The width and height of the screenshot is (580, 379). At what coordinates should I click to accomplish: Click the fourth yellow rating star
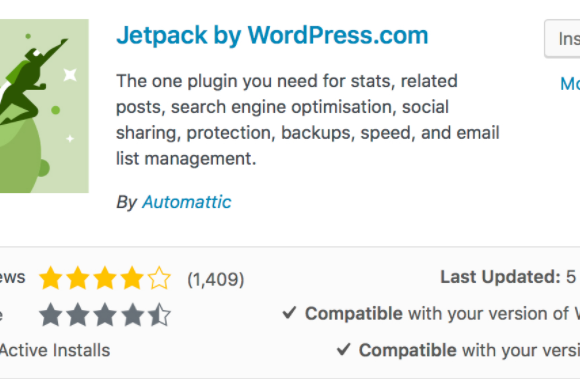[132, 278]
